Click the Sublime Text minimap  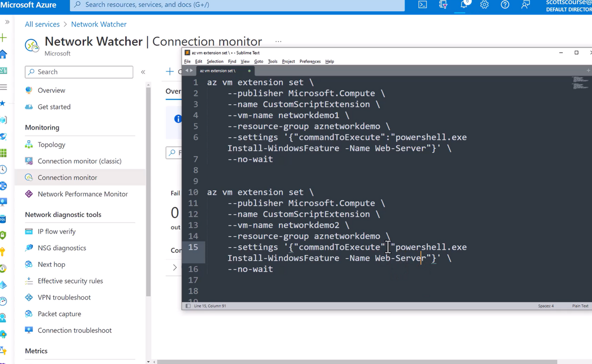click(x=580, y=83)
